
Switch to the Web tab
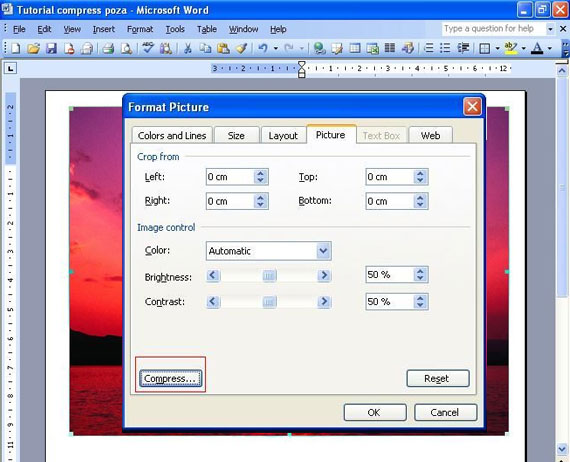point(430,135)
